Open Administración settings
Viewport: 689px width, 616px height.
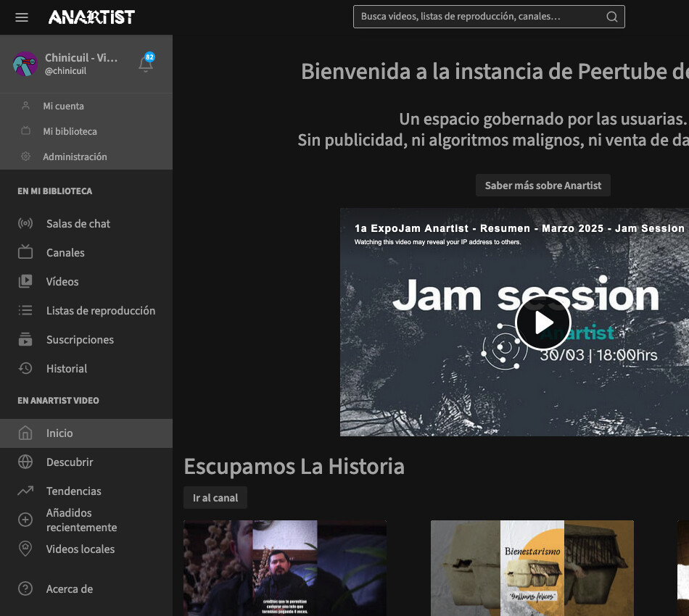click(75, 157)
